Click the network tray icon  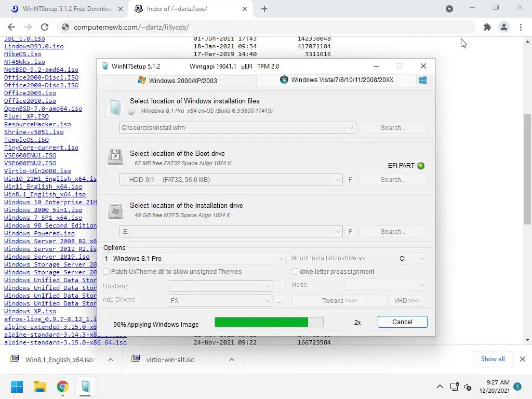point(454,387)
